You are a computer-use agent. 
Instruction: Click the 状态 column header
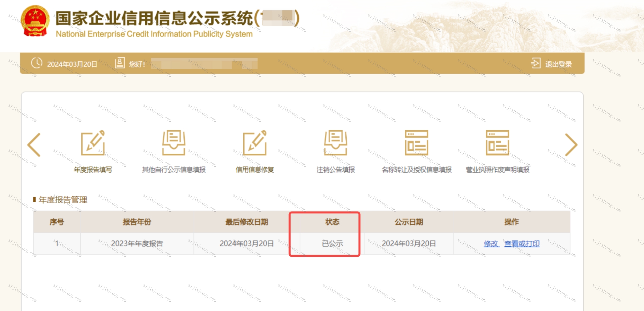332,222
